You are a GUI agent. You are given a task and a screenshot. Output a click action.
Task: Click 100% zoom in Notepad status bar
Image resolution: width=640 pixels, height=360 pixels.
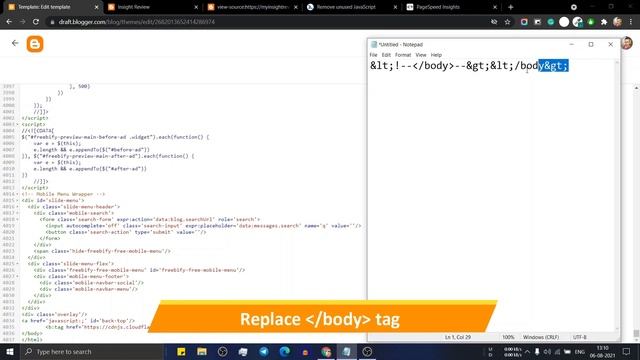coord(508,337)
